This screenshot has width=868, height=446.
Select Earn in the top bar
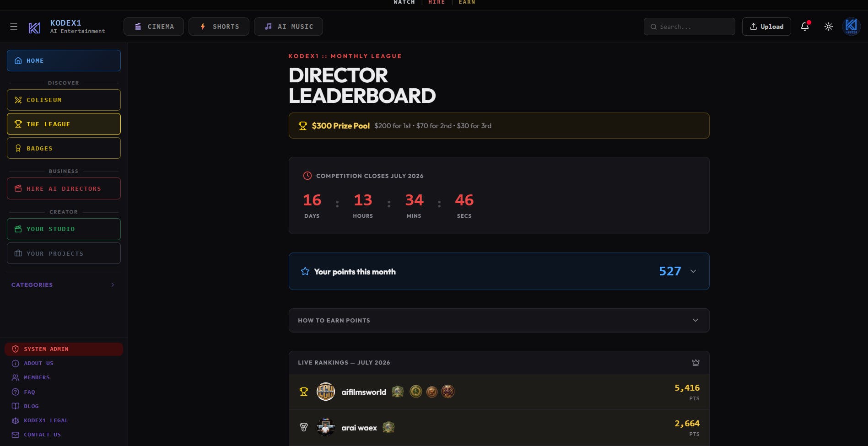point(467,2)
